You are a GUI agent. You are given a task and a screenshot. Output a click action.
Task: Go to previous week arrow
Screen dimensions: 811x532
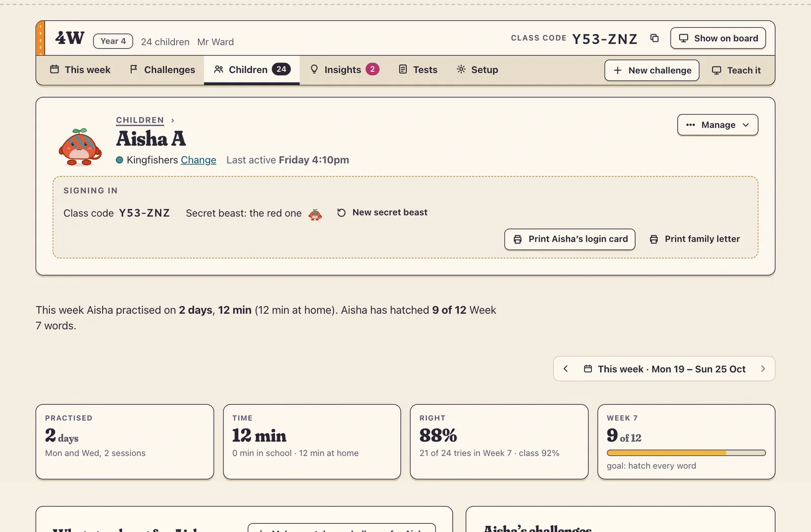pyautogui.click(x=566, y=369)
